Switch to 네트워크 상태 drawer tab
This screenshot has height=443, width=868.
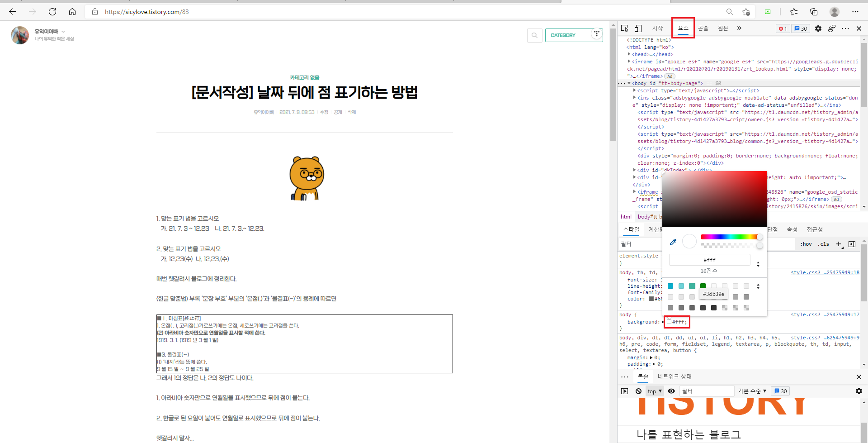point(675,376)
